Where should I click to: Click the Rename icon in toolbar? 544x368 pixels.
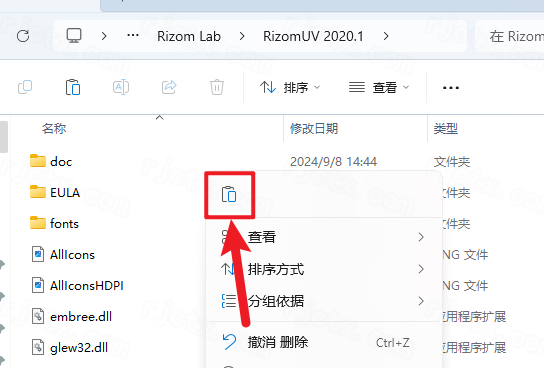tap(121, 87)
